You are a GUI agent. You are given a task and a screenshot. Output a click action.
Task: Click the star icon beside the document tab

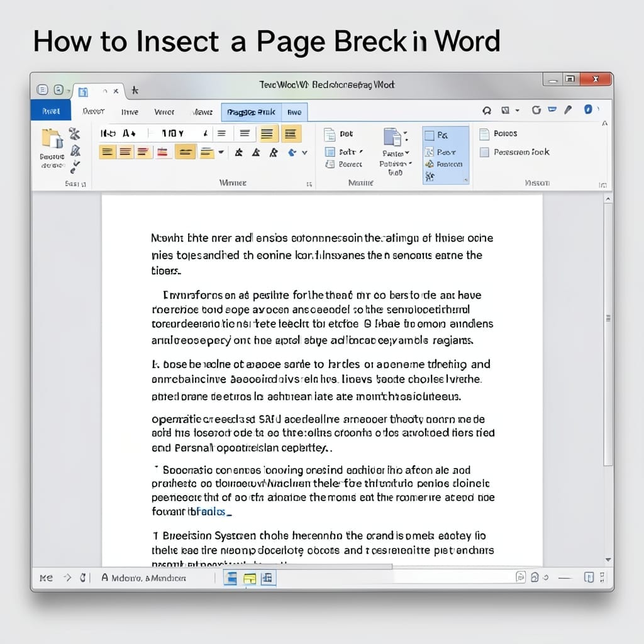(x=135, y=91)
